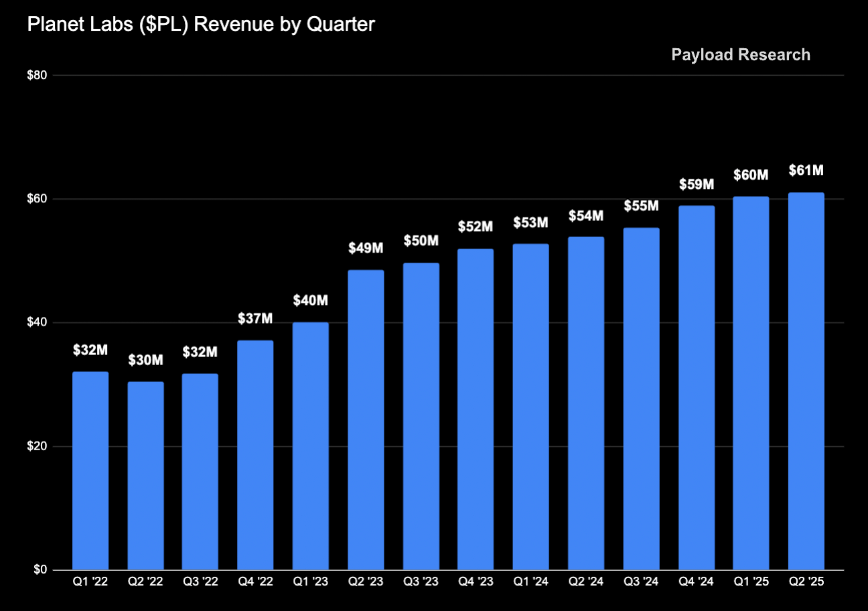
Task: Click the Q2 '24 x-axis label
Action: click(x=586, y=583)
